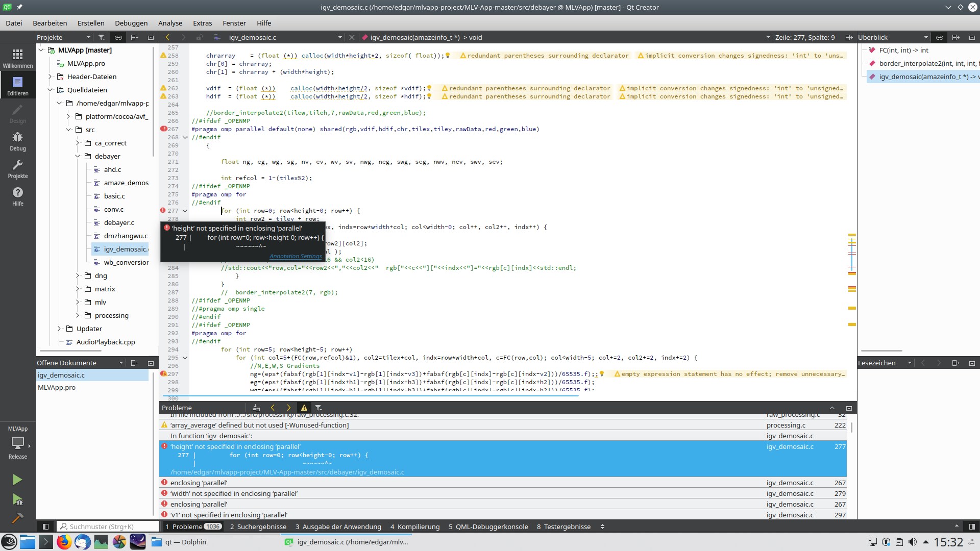Collapse the debayer folder
The width and height of the screenshot is (980, 551).
78,156
